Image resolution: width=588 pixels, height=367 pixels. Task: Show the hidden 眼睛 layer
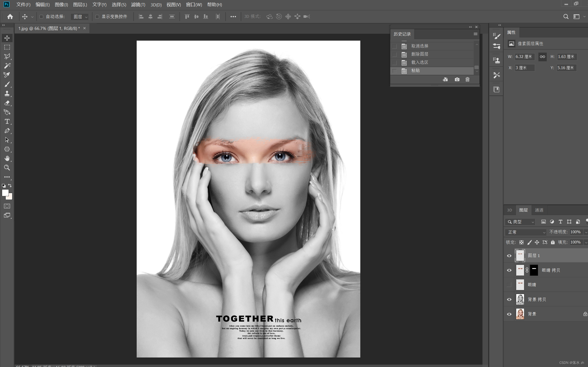coord(509,285)
